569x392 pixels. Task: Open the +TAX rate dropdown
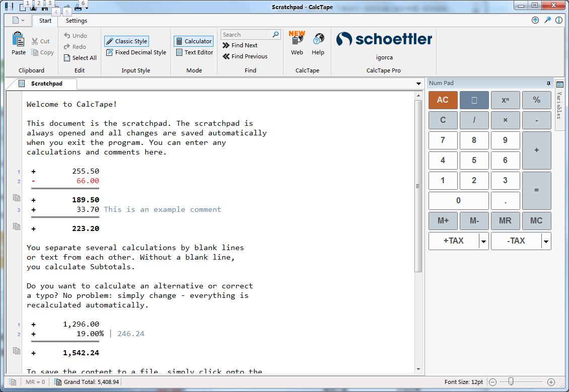click(x=483, y=241)
